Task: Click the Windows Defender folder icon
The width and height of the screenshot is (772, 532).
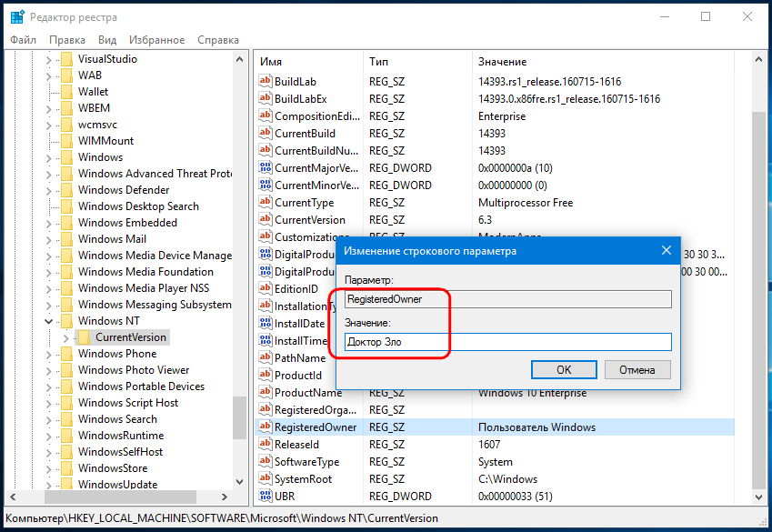Action: pyautogui.click(x=66, y=190)
